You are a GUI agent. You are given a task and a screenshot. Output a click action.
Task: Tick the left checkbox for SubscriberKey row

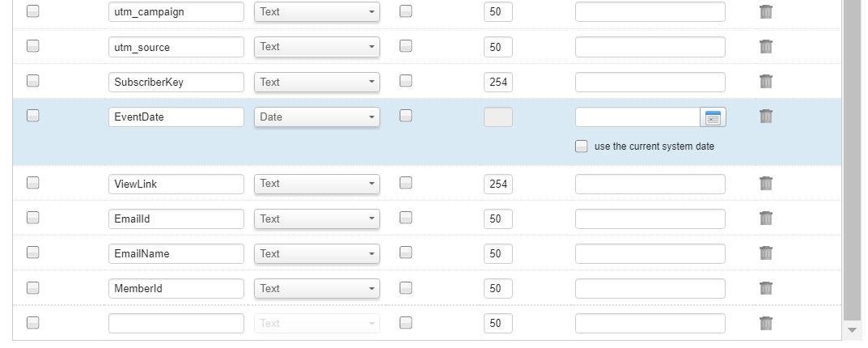coord(33,81)
